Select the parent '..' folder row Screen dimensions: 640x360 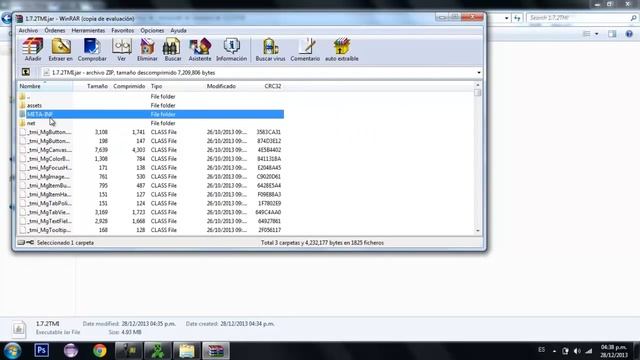click(x=151, y=96)
